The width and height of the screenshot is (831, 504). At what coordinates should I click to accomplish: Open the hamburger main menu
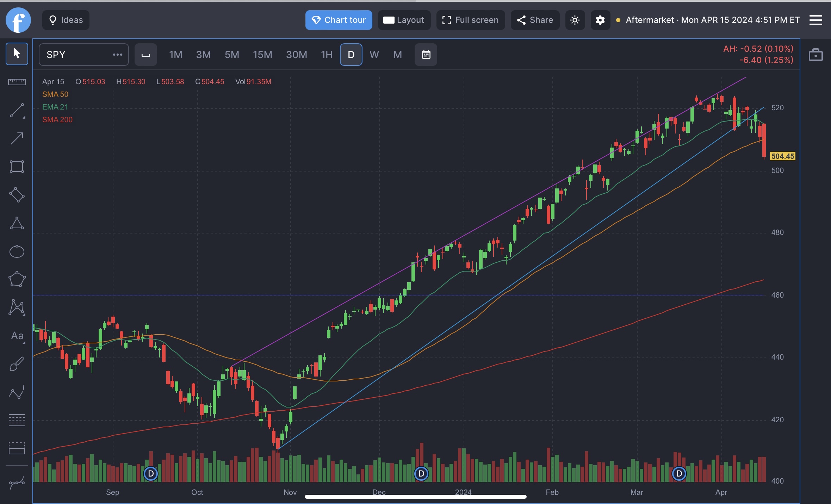[x=816, y=20]
